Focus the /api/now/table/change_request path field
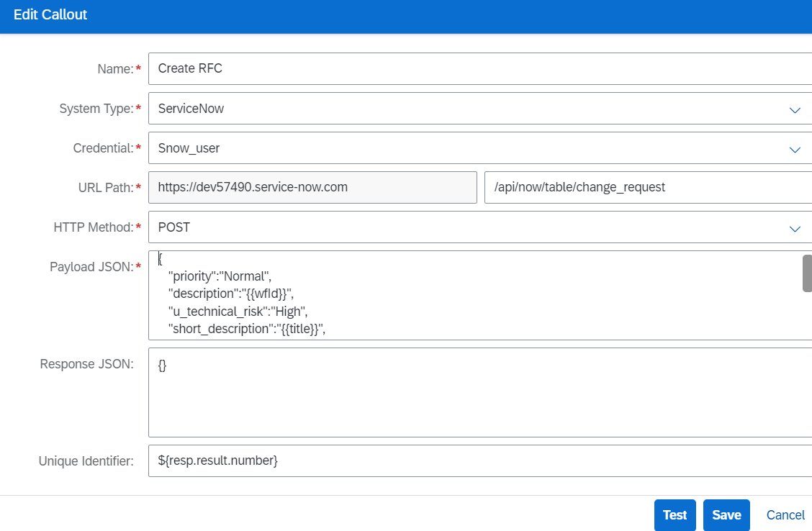Image resolution: width=812 pixels, height=531 pixels. [648, 187]
